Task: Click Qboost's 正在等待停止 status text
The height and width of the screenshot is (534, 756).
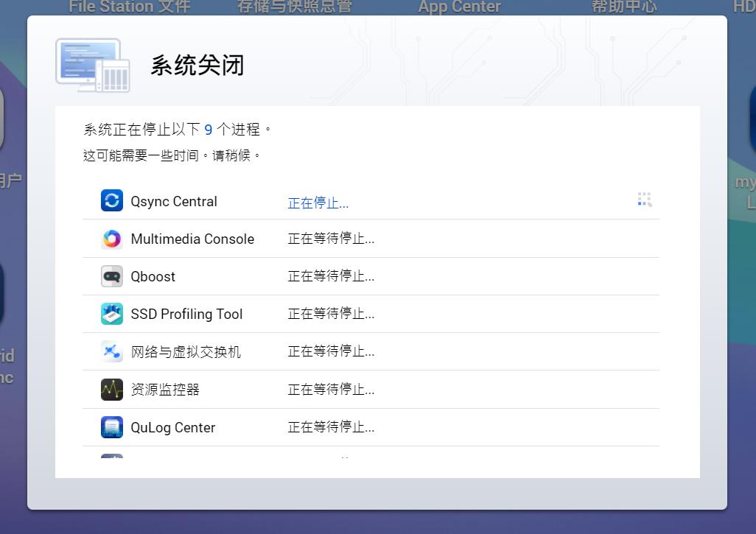Action: (330, 276)
